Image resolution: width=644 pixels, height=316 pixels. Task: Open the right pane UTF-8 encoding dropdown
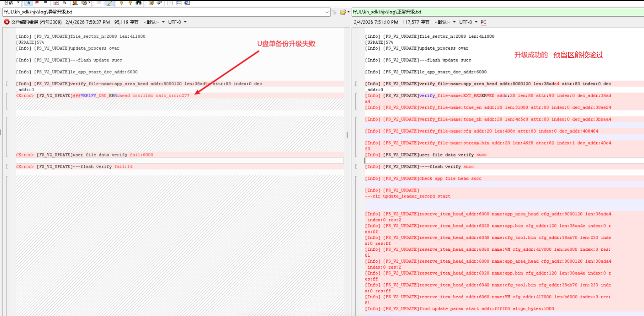pyautogui.click(x=468, y=22)
